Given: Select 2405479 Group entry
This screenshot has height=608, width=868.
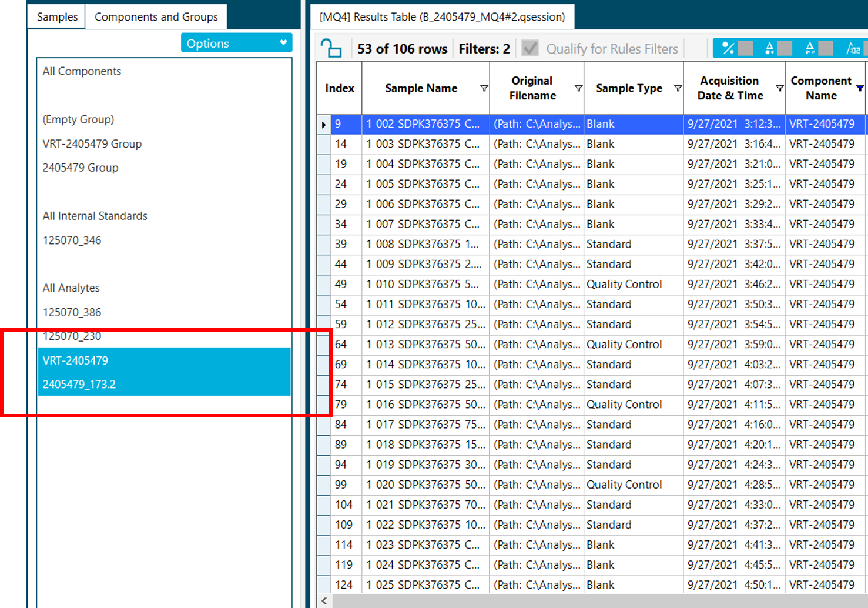Looking at the screenshot, I should (80, 168).
